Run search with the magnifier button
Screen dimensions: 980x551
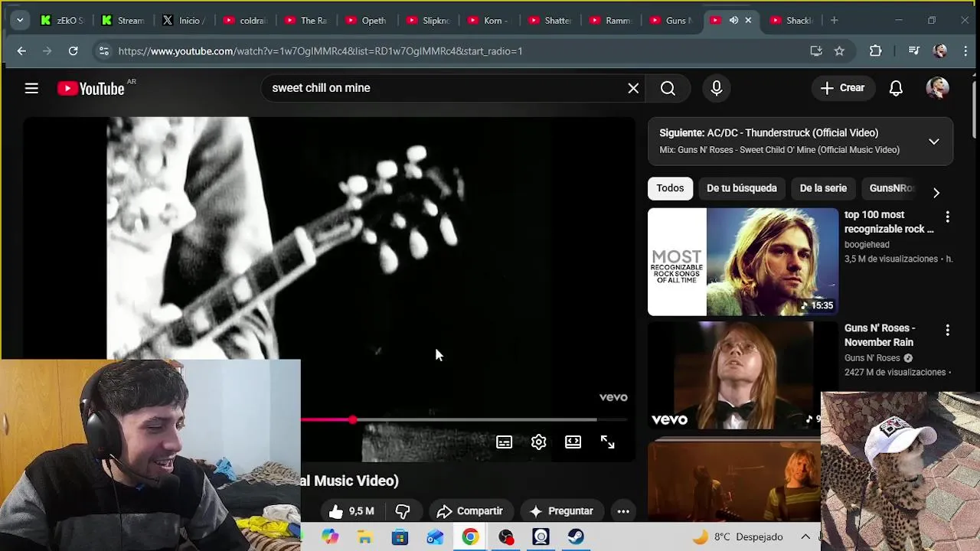[668, 88]
